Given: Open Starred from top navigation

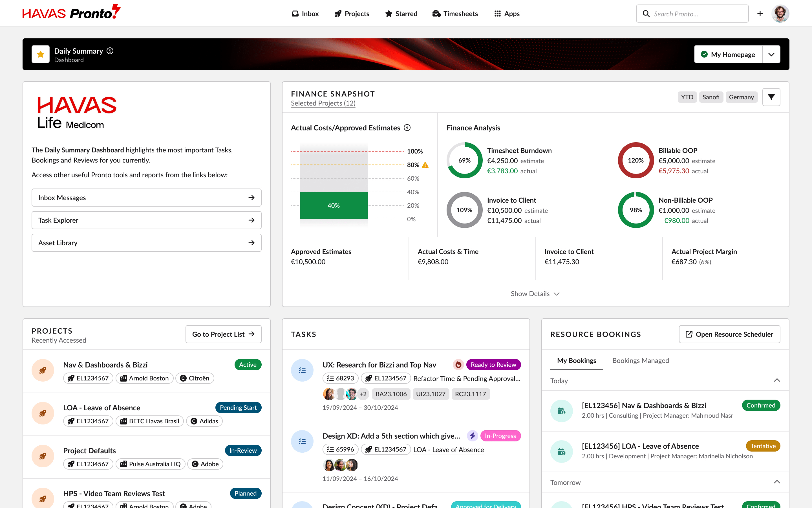Looking at the screenshot, I should pos(401,14).
